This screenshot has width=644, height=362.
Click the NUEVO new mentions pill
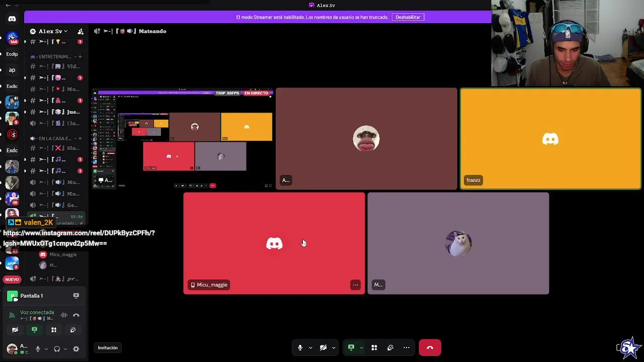click(x=12, y=280)
